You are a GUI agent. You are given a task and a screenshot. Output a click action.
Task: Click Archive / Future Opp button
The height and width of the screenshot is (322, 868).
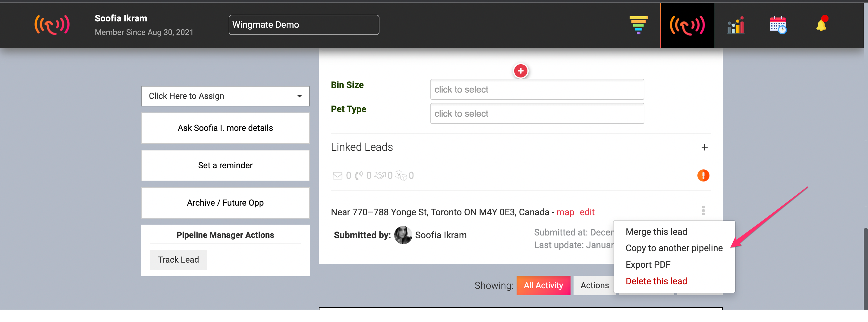click(x=225, y=203)
